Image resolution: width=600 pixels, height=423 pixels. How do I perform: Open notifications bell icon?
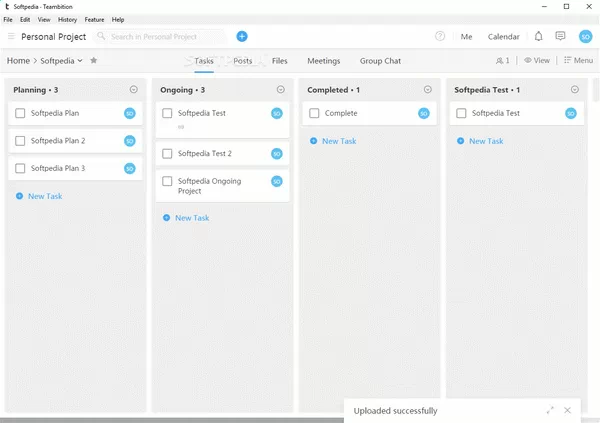tap(539, 37)
